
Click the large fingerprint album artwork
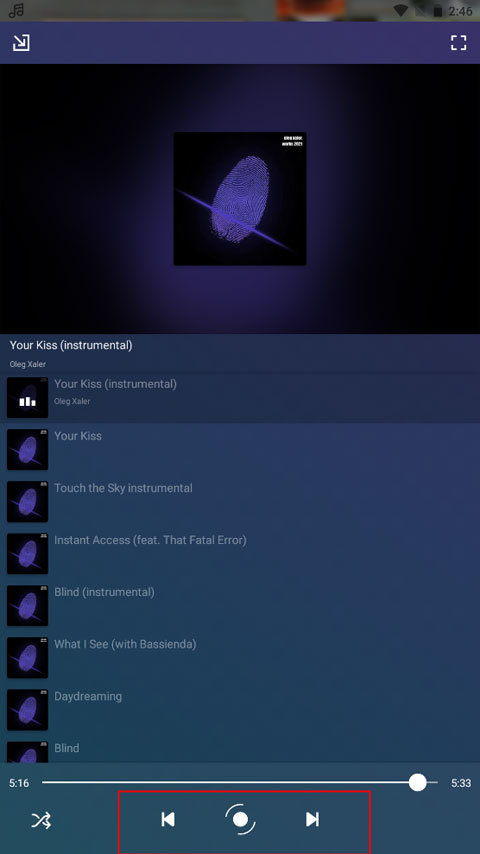[240, 199]
